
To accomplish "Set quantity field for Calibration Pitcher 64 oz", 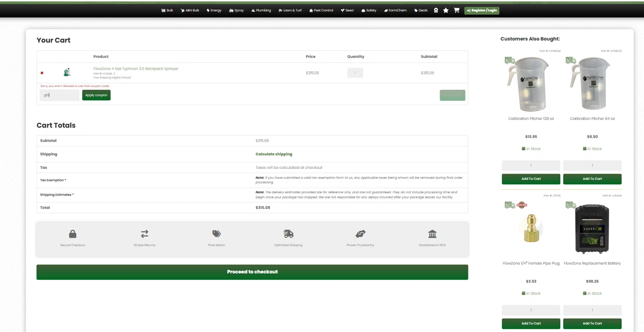I will pyautogui.click(x=592, y=165).
